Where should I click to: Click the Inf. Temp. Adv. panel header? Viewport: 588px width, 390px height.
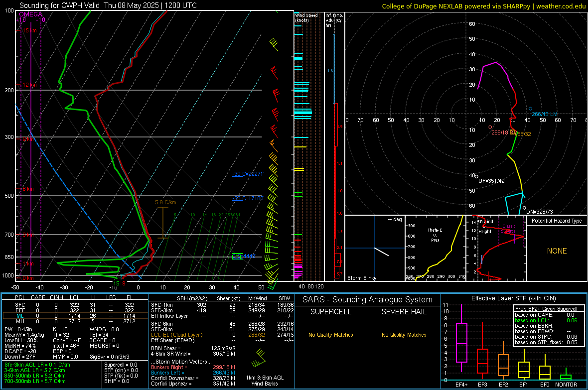(334, 20)
